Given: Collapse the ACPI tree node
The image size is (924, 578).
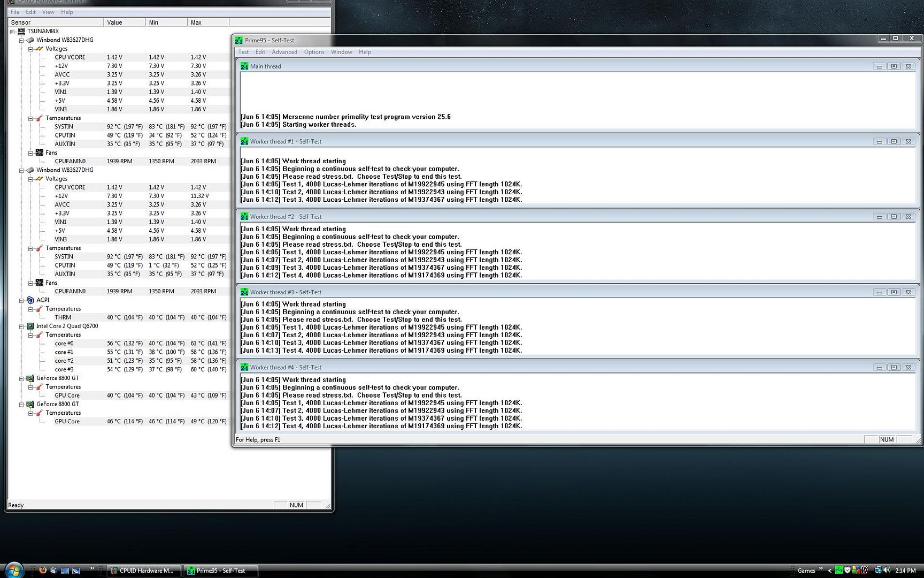Looking at the screenshot, I should tap(21, 300).
